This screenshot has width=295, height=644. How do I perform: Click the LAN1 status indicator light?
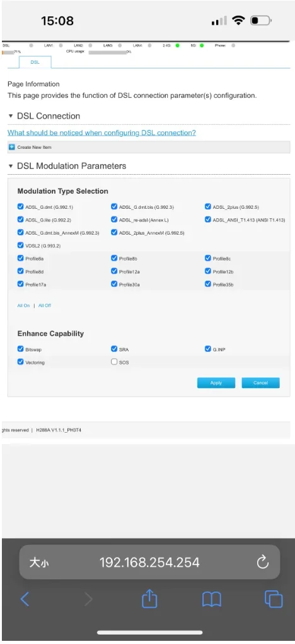(x=61, y=45)
